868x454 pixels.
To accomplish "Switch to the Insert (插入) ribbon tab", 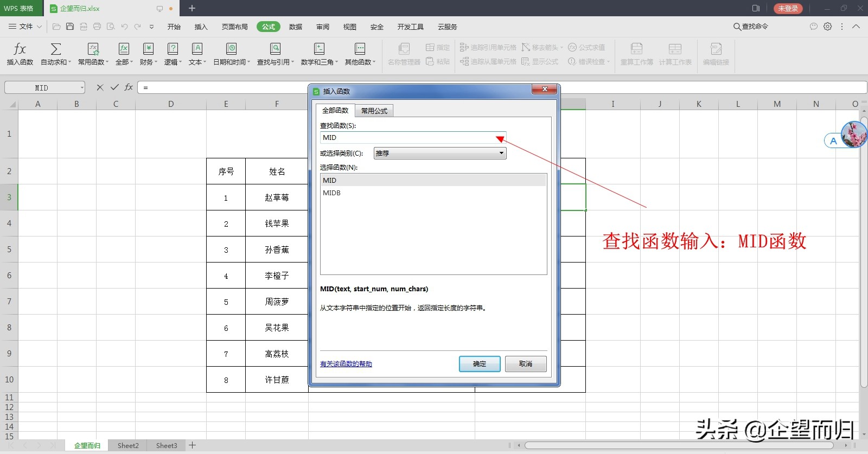I will pos(201,27).
